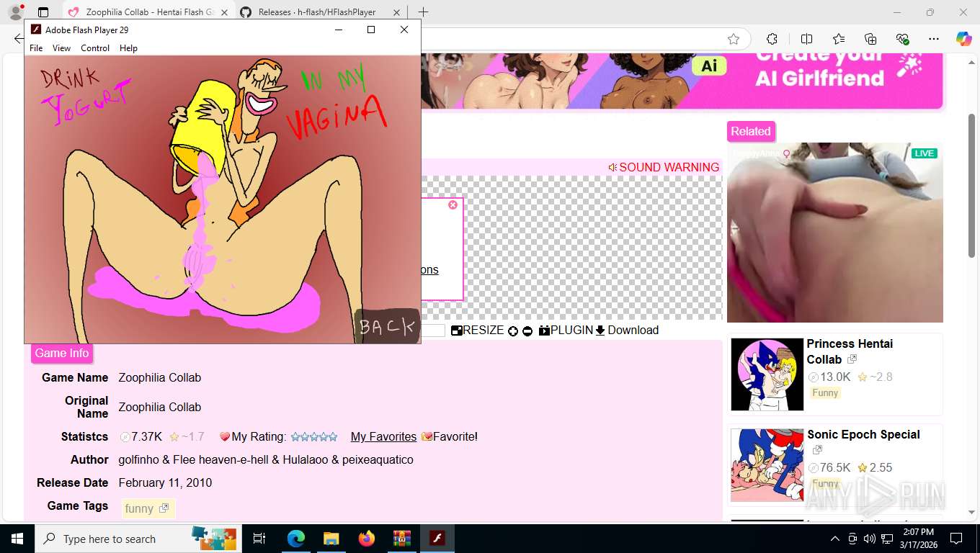Viewport: 980px width, 553px height.
Task: Open File Explorer from the taskbar
Action: pos(331,539)
